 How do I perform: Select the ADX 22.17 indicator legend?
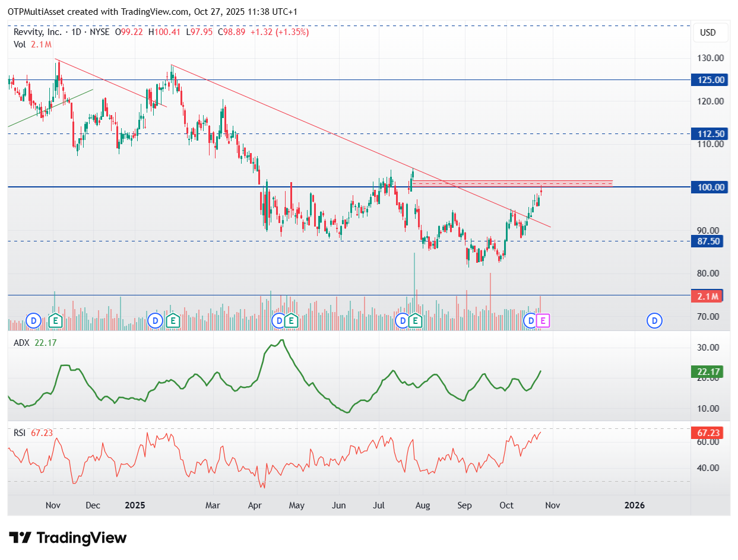[35, 342]
